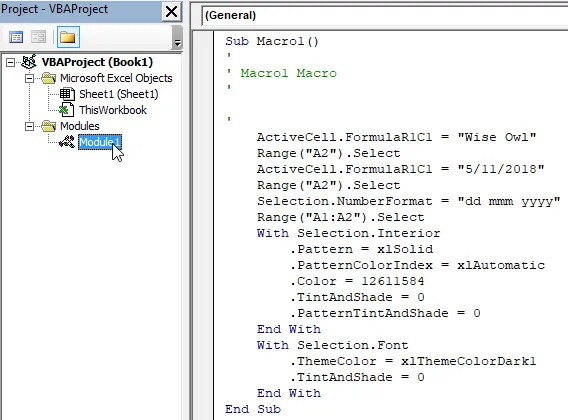Click the Range("A1:A2").Select line
568x420 pixels.
pos(341,217)
